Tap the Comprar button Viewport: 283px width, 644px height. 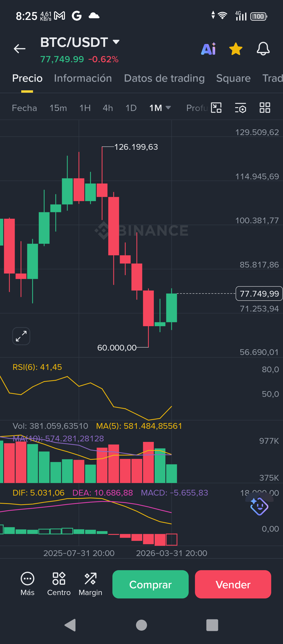pos(150,584)
